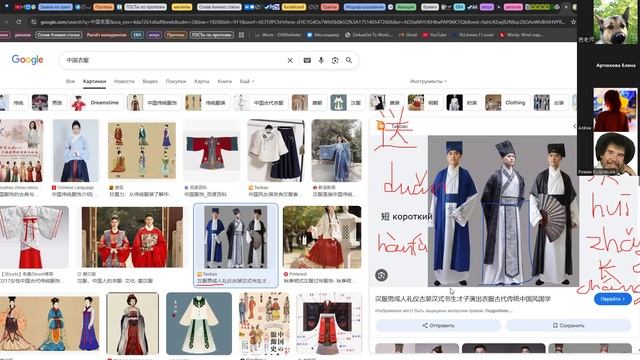Select the Dreamstime filter chip
Screen dimensions: 640x360
(x=96, y=103)
